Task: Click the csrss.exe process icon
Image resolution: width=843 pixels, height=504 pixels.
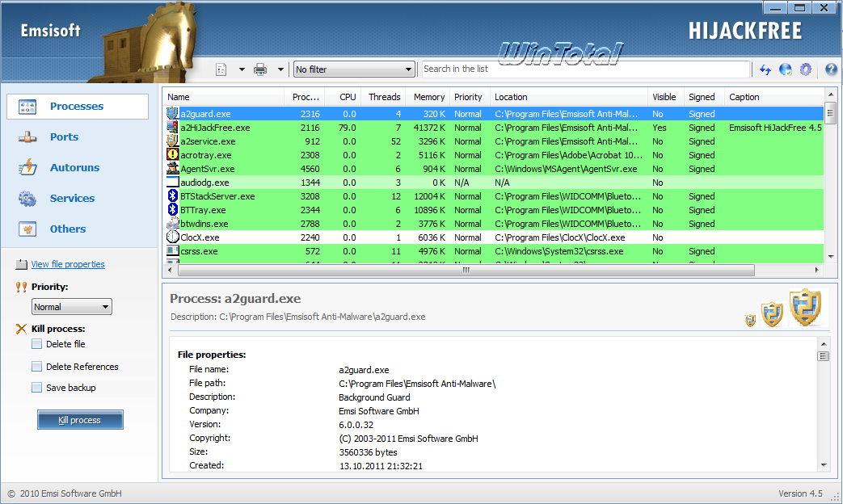Action: pyautogui.click(x=173, y=251)
